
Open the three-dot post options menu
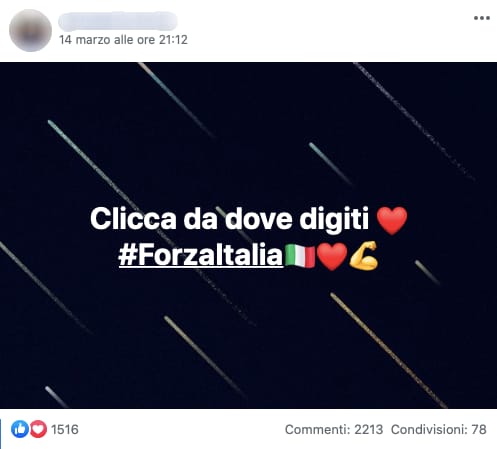point(482,18)
